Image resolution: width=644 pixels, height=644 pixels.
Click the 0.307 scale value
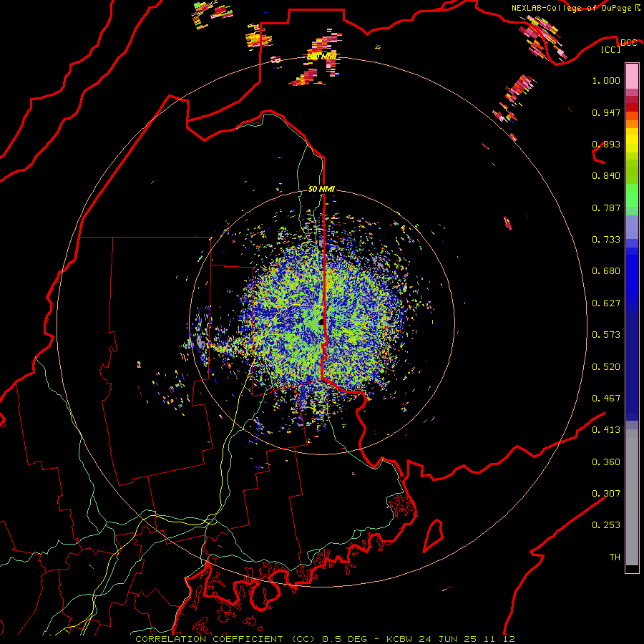606,494
